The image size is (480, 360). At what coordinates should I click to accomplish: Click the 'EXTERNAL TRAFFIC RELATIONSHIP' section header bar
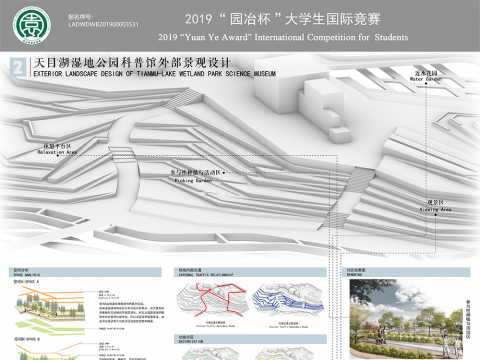click(250, 272)
